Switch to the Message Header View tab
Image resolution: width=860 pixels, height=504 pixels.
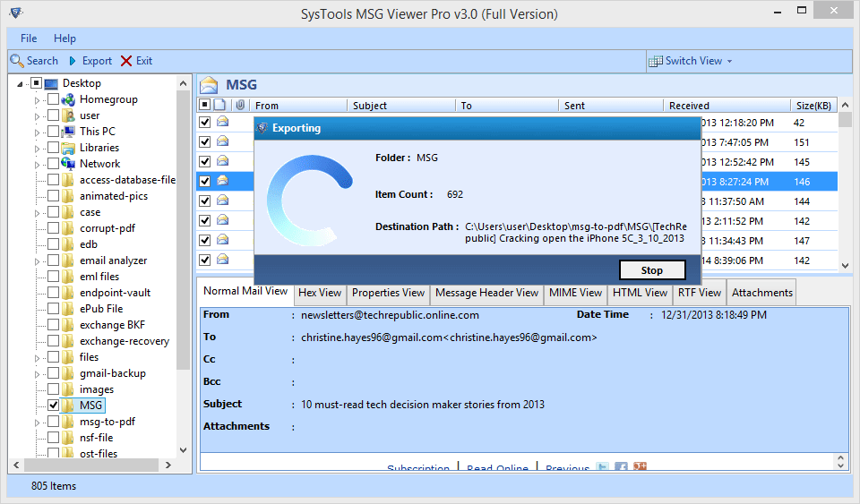[487, 293]
